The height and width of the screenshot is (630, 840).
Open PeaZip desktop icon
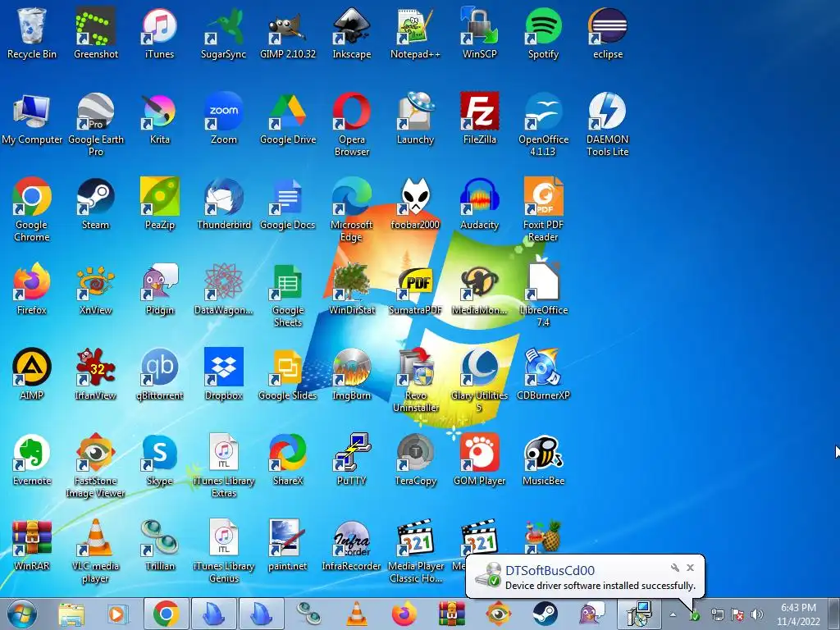160,204
